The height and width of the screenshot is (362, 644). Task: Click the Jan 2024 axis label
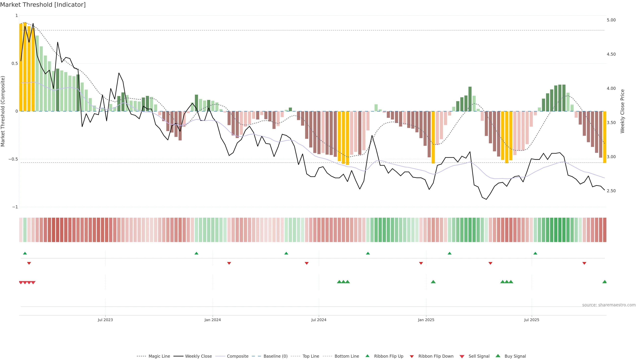click(212, 320)
